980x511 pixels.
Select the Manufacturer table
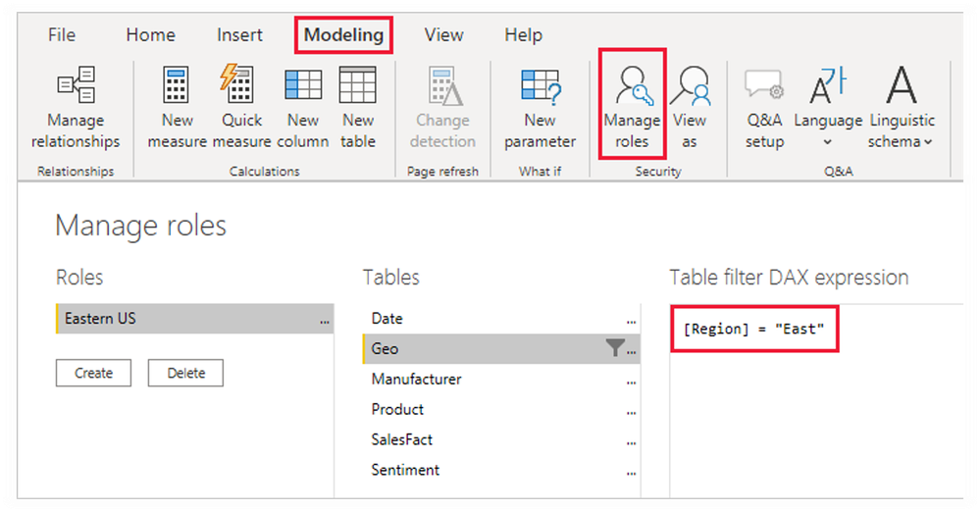[x=416, y=379]
